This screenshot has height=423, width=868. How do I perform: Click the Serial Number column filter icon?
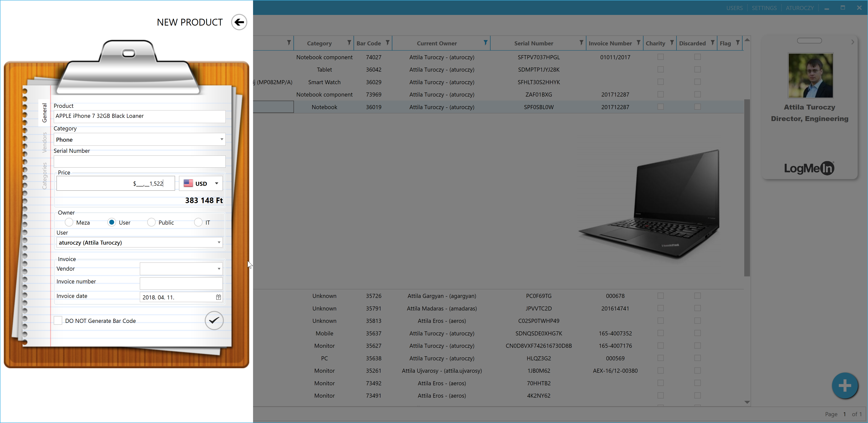581,43
